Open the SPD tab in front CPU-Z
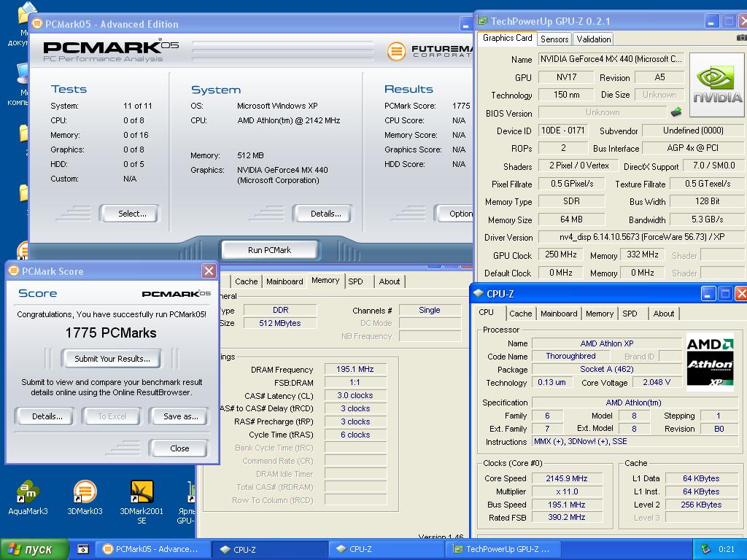Image resolution: width=747 pixels, height=560 pixels. coord(630,314)
